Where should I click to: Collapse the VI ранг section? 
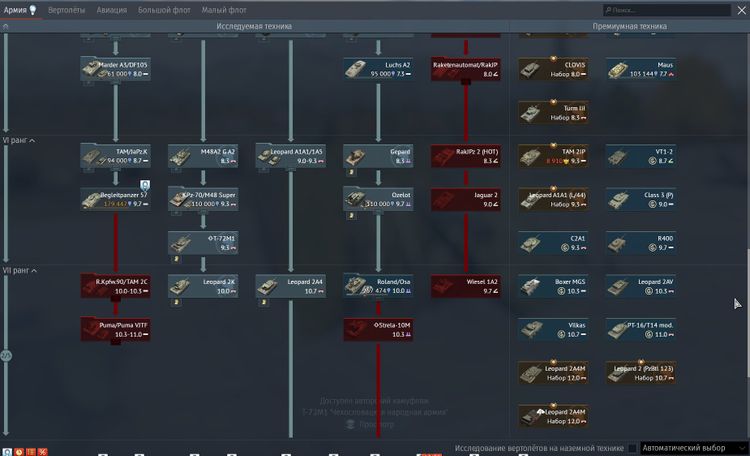click(32, 141)
